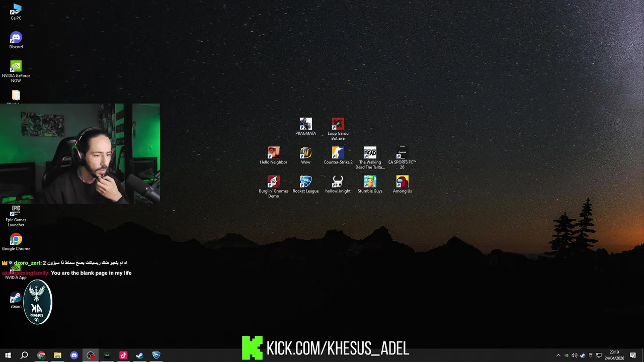Open the green waveform app on taskbar
The width and height of the screenshot is (644, 362).
pyautogui.click(x=107, y=355)
